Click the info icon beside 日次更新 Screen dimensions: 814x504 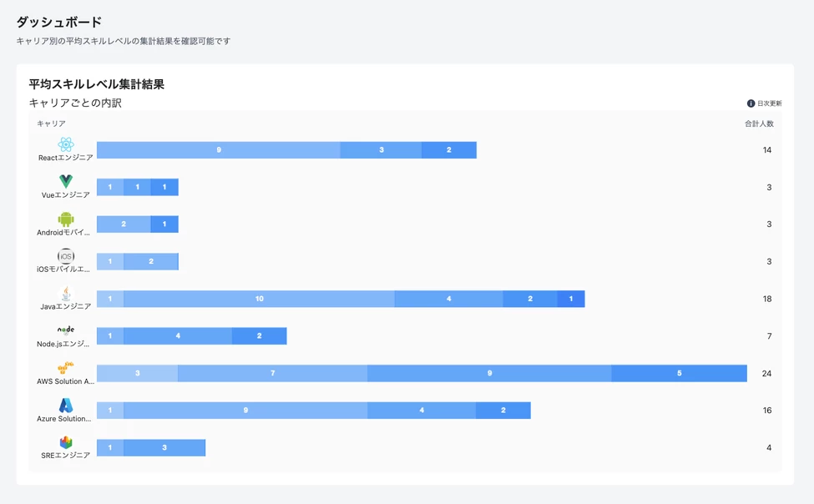coord(751,103)
